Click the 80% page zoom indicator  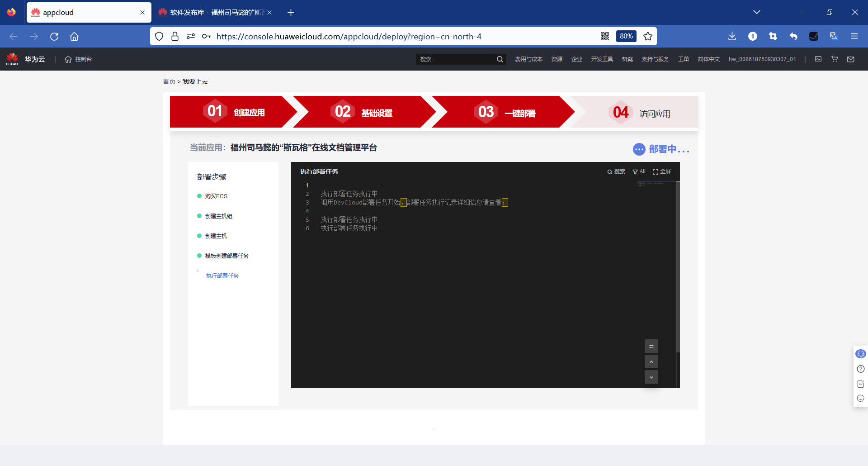626,36
